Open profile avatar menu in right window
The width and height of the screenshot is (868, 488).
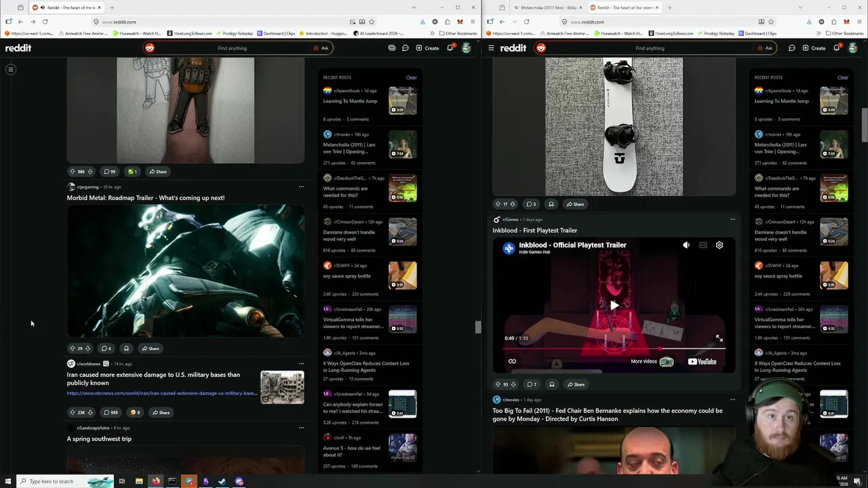852,48
